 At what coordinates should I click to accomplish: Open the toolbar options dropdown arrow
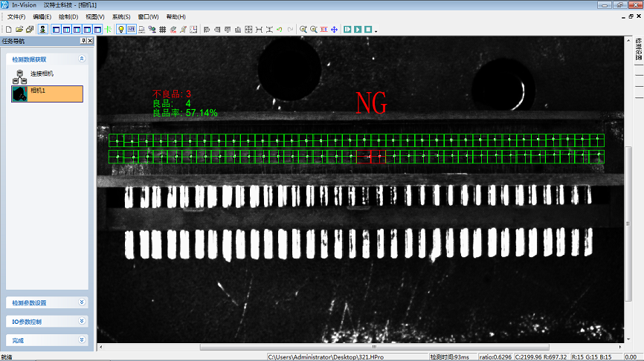(376, 30)
